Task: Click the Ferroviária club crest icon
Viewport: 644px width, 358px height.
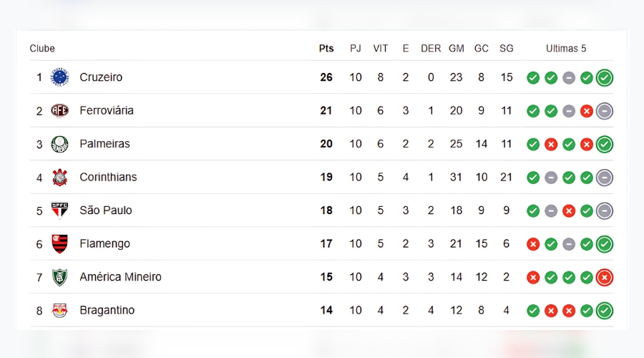Action: tap(60, 110)
